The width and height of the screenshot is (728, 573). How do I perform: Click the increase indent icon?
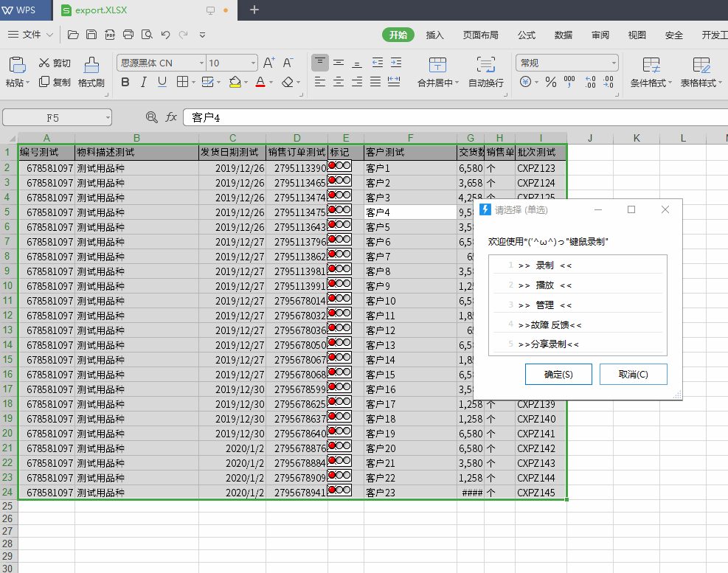point(396,63)
